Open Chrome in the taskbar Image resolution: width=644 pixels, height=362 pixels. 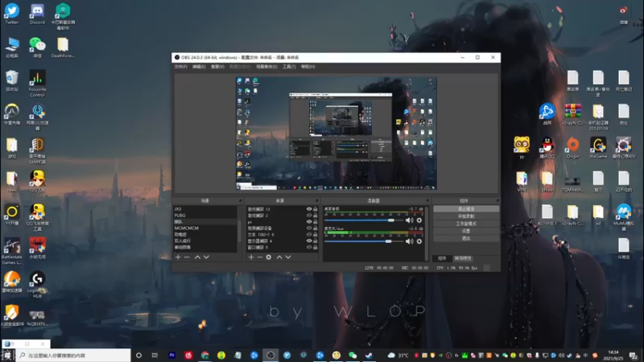pyautogui.click(x=205, y=355)
